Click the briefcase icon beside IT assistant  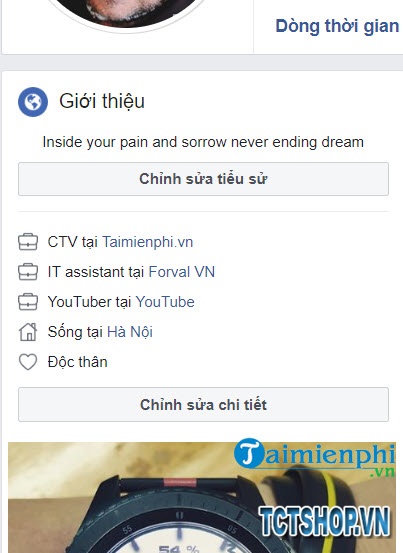pos(28,272)
